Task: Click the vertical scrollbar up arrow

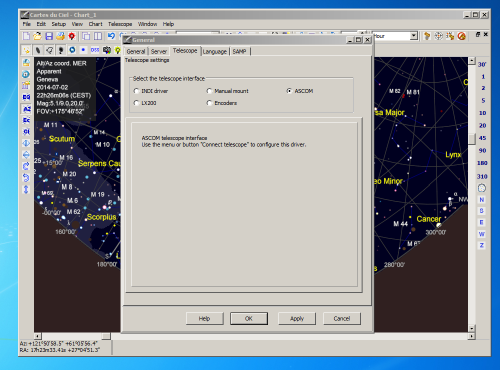Action: click(x=472, y=61)
